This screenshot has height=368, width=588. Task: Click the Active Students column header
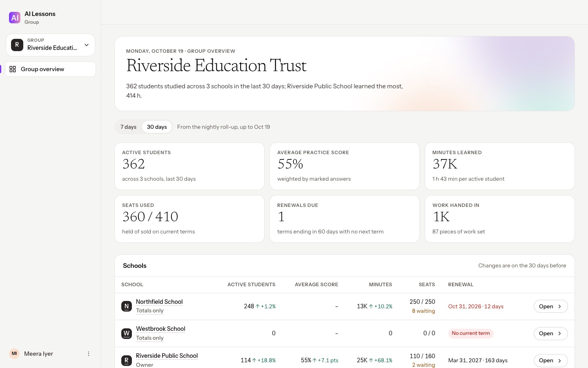click(252, 285)
